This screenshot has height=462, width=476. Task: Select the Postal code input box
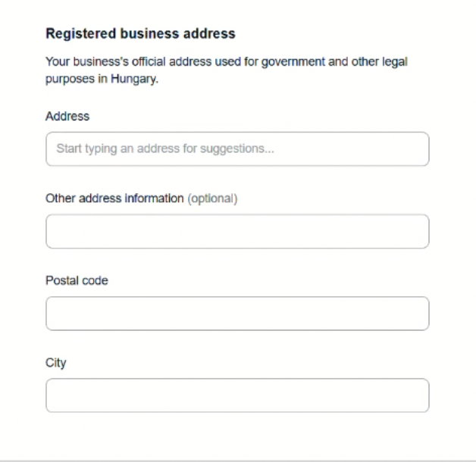237,314
